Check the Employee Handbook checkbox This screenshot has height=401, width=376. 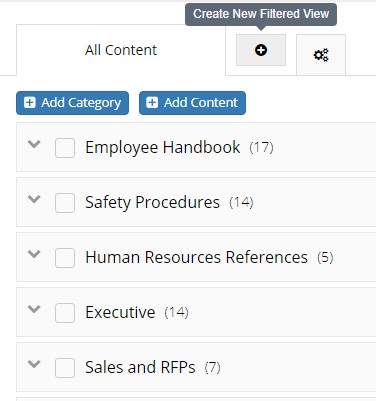coord(65,148)
